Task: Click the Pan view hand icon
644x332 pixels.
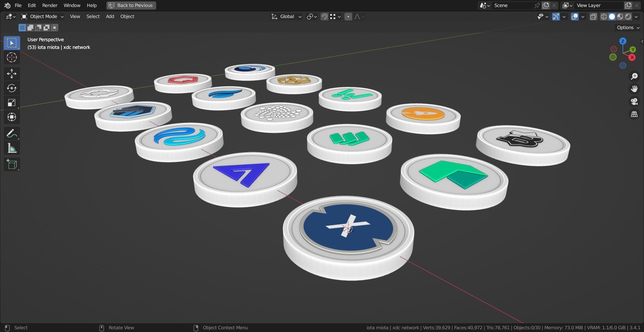Action: pyautogui.click(x=634, y=89)
